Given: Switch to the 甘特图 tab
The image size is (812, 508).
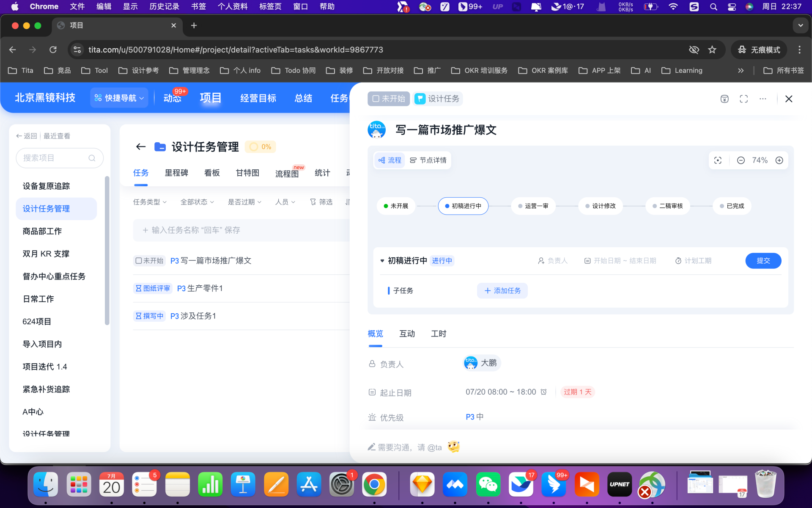Looking at the screenshot, I should pyautogui.click(x=247, y=173).
